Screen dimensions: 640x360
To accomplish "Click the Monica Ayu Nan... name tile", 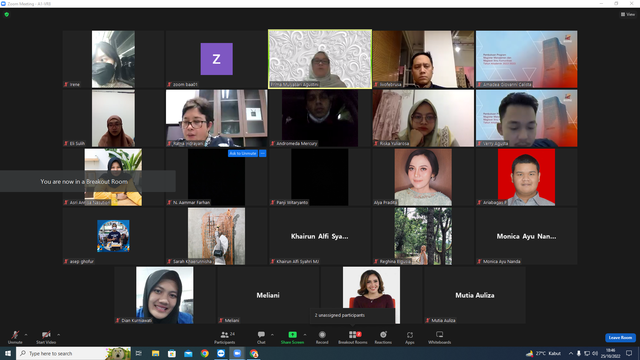I will click(x=527, y=236).
